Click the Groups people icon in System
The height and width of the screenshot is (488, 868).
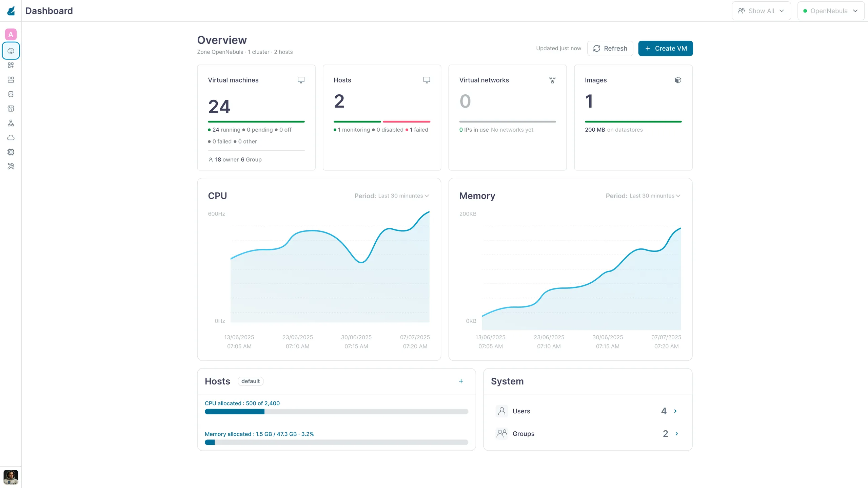502,434
